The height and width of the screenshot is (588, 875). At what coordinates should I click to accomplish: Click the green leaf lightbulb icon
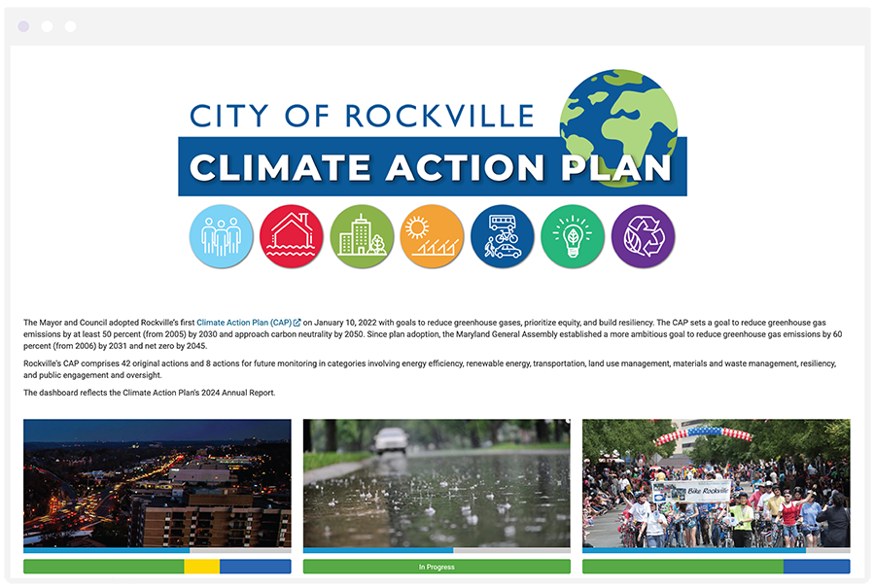pos(573,236)
